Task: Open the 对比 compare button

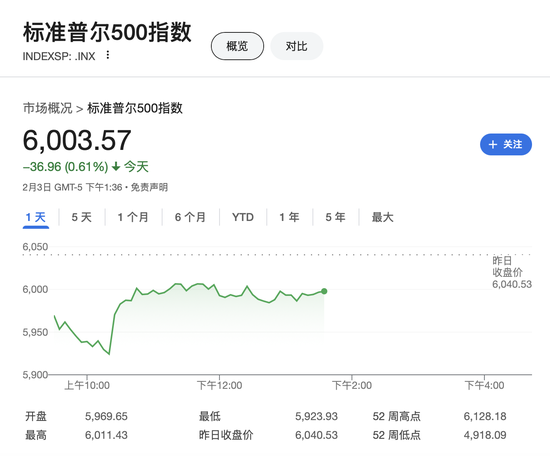Action: pos(296,46)
